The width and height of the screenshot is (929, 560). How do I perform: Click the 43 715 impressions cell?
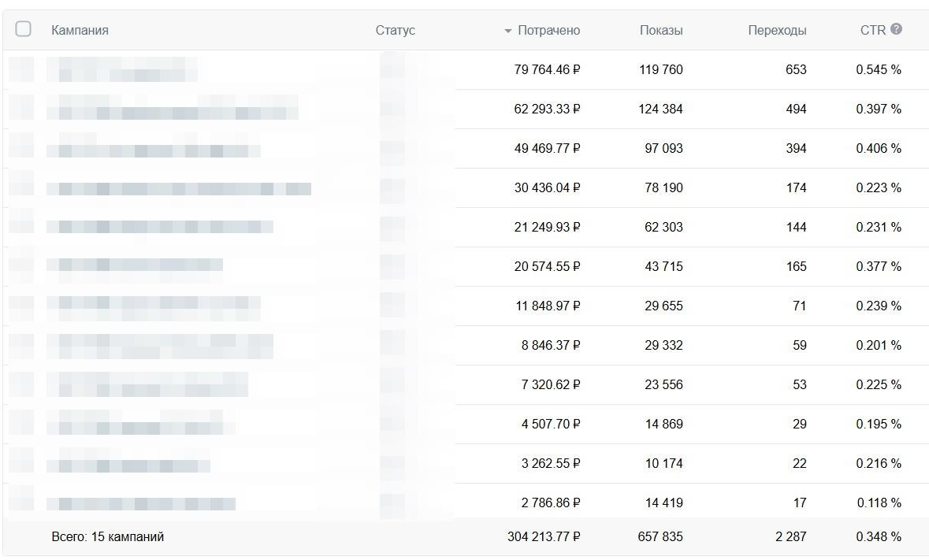click(x=663, y=267)
